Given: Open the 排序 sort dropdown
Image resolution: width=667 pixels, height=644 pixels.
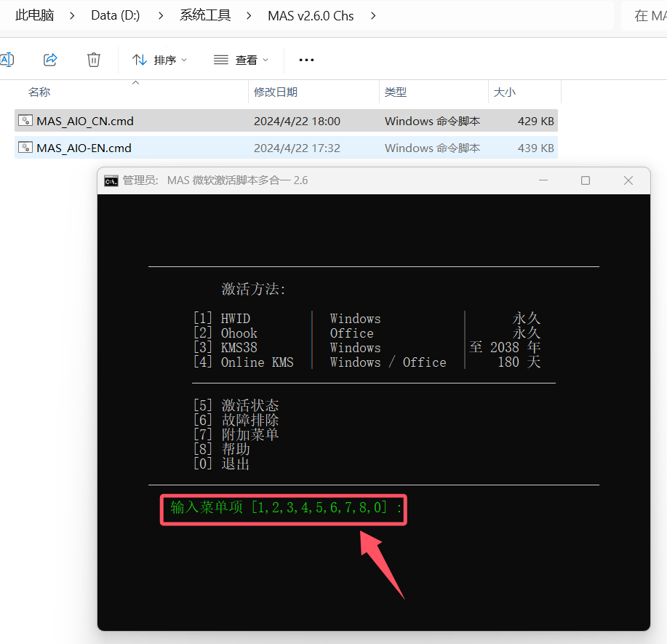Looking at the screenshot, I should pyautogui.click(x=159, y=60).
